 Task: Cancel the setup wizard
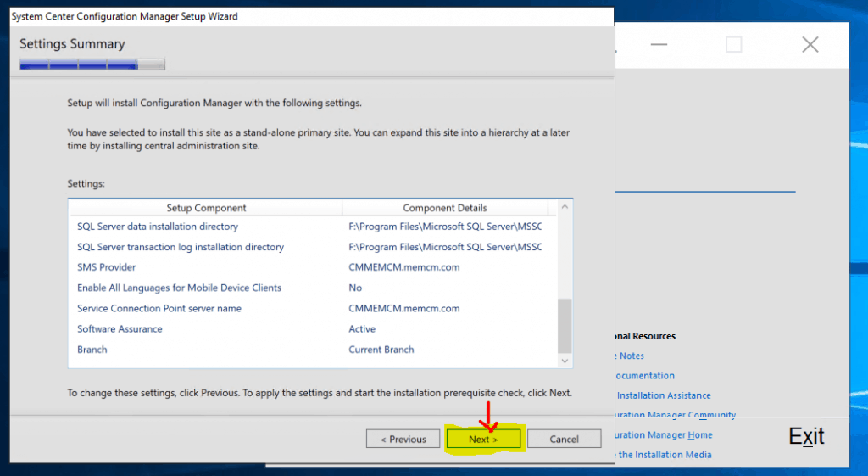564,439
